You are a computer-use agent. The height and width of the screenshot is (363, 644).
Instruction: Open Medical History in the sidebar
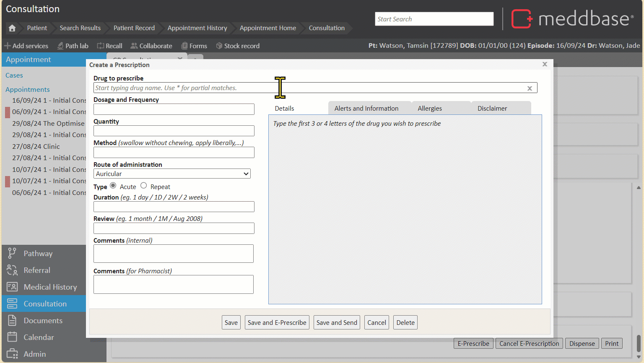(50, 287)
